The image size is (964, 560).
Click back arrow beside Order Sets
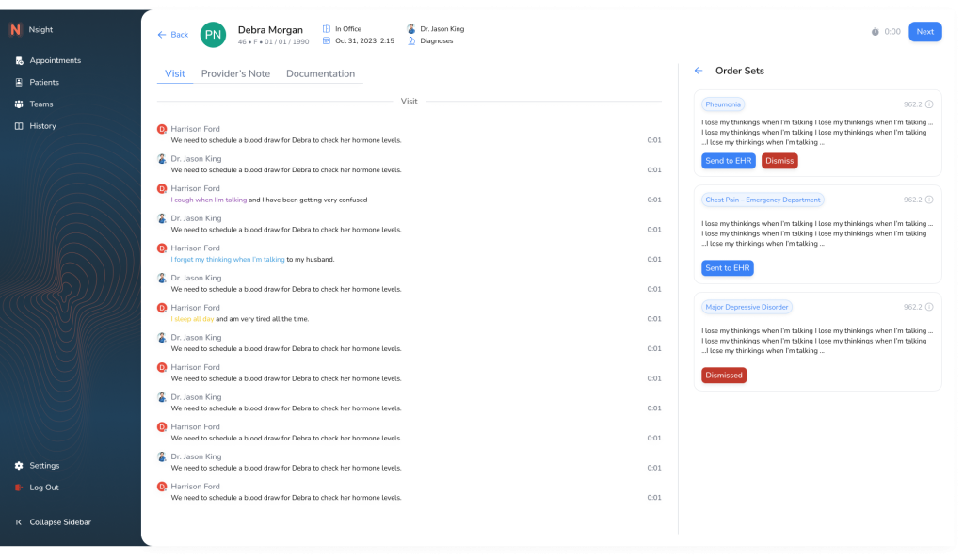699,71
